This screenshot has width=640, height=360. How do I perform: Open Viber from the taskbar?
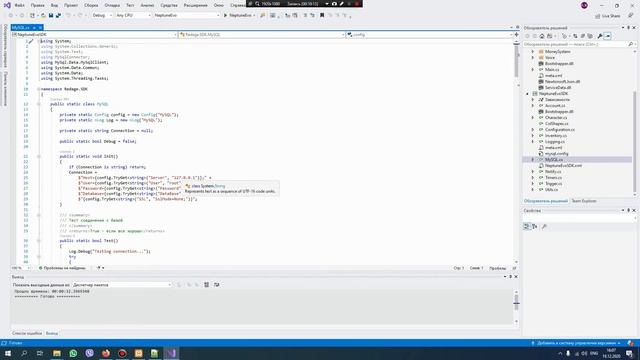click(x=89, y=353)
